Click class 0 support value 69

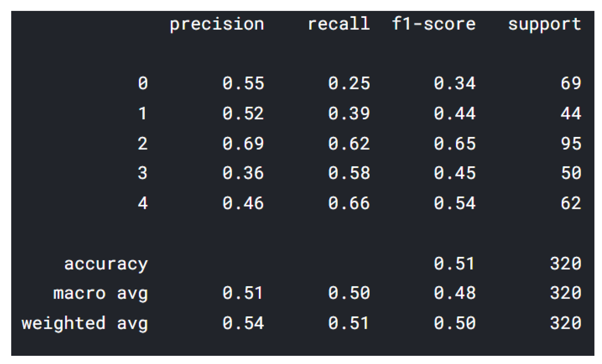pos(571,83)
